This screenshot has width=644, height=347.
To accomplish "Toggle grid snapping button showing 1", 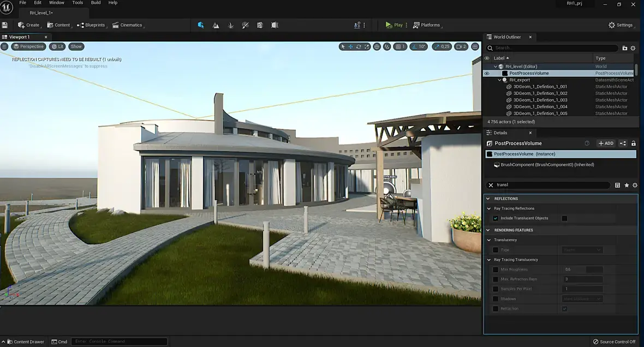I will point(400,46).
